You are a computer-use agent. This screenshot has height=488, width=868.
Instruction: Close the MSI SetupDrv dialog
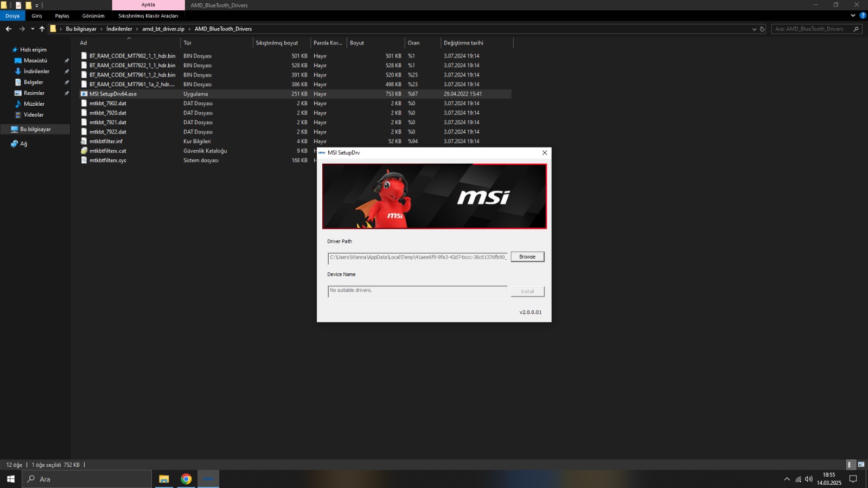pyautogui.click(x=545, y=152)
